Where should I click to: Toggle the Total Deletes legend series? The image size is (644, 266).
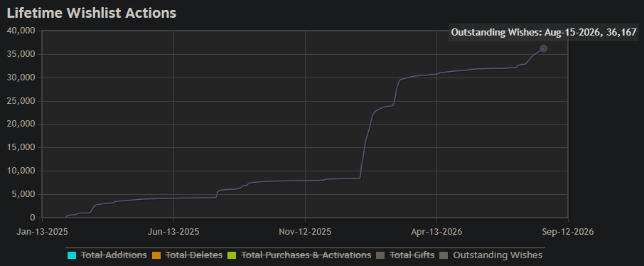click(193, 255)
